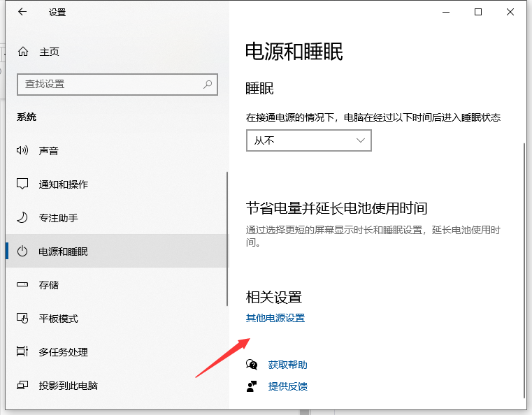
Task: Click the 投影到此电脑 projecting icon
Action: tap(23, 386)
